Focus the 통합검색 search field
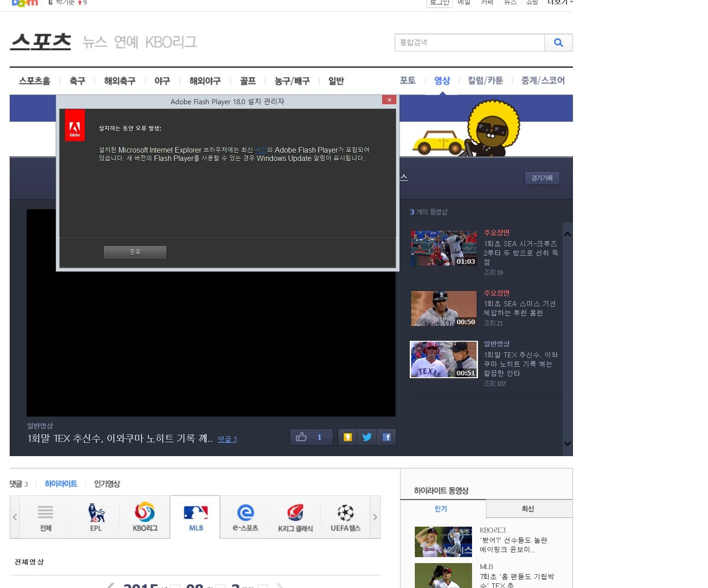This screenshot has height=588, width=708. (x=469, y=42)
